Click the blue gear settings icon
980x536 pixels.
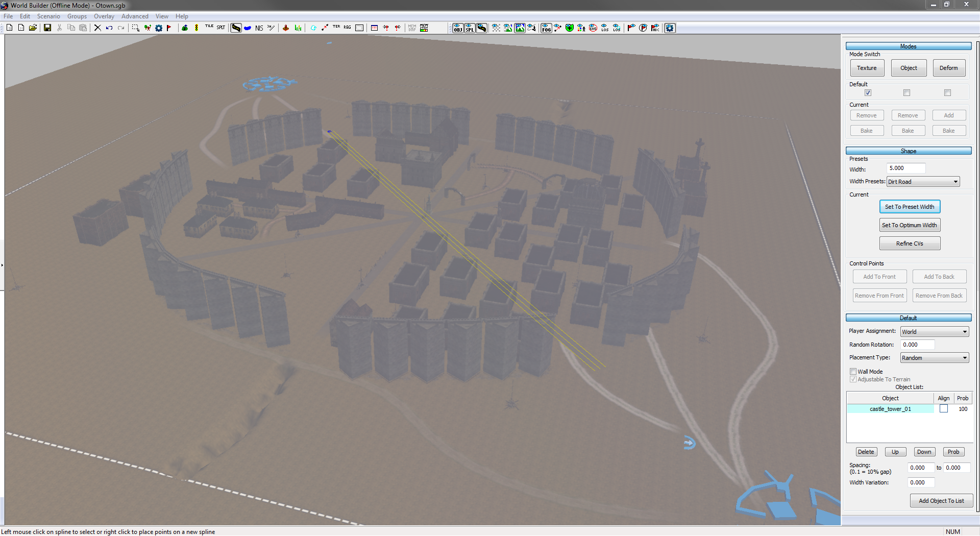(159, 28)
